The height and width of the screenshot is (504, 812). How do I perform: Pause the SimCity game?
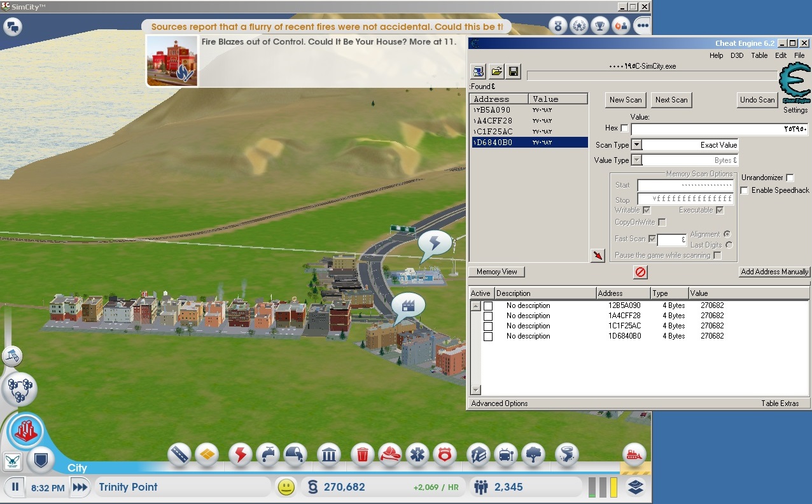point(15,488)
